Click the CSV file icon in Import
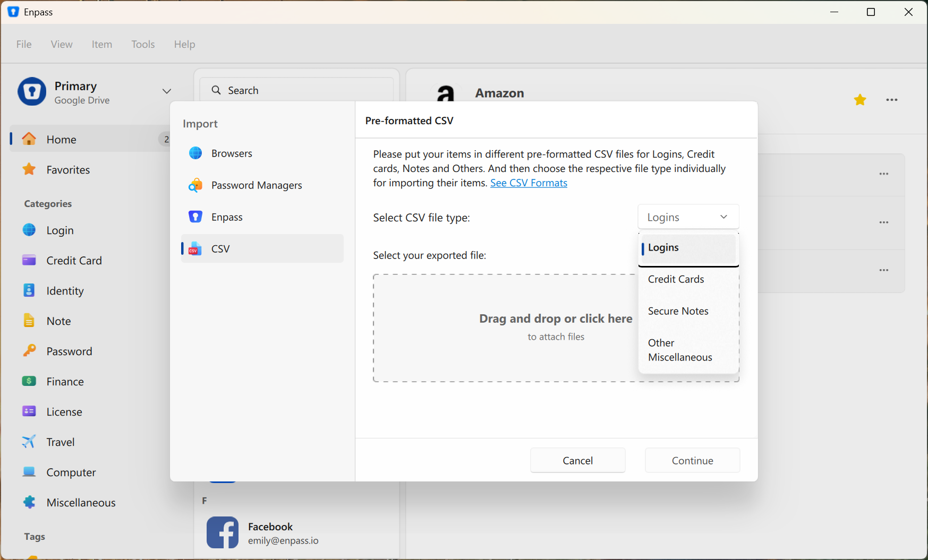 pyautogui.click(x=195, y=248)
